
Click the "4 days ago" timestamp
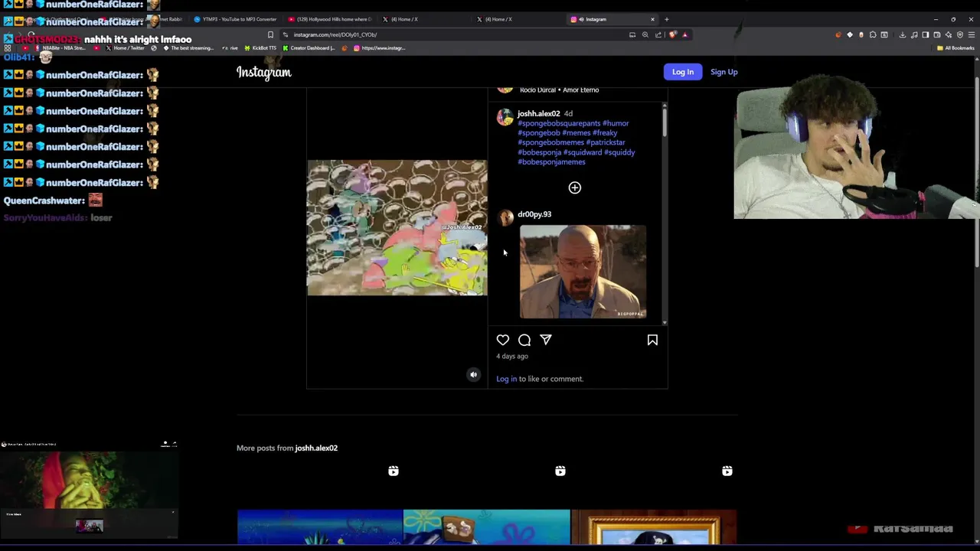[512, 357]
